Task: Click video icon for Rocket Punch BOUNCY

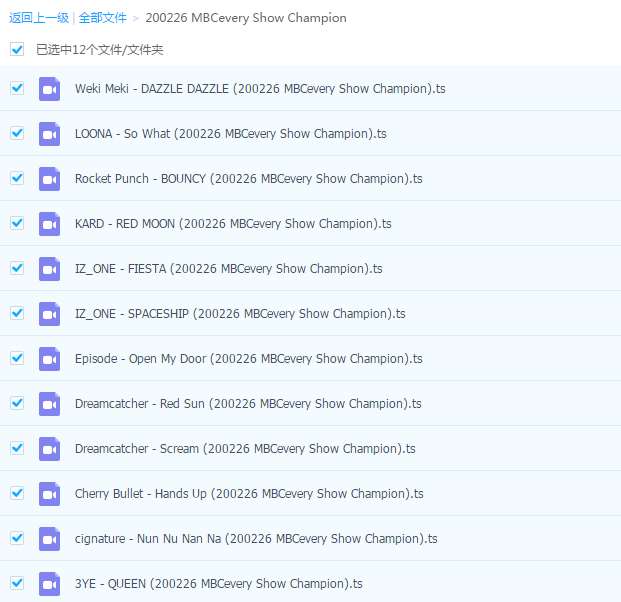Action: coord(50,179)
